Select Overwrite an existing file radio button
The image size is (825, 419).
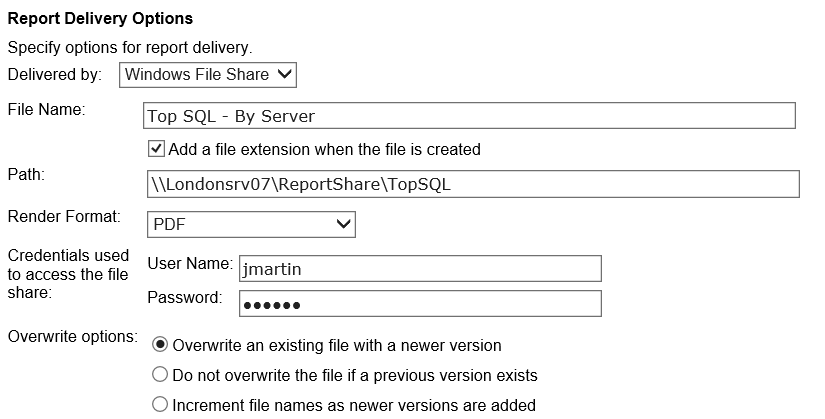click(x=159, y=345)
